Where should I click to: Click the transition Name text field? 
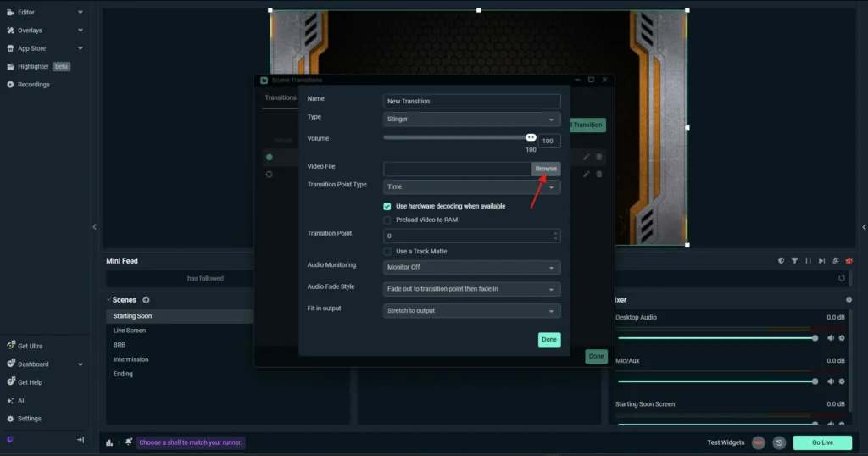point(471,101)
